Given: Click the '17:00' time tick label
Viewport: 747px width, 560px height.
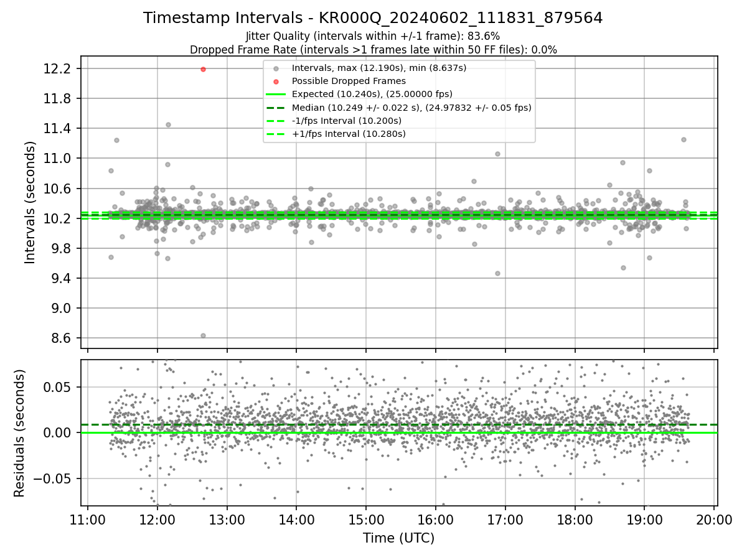Looking at the screenshot, I should pyautogui.click(x=505, y=519).
